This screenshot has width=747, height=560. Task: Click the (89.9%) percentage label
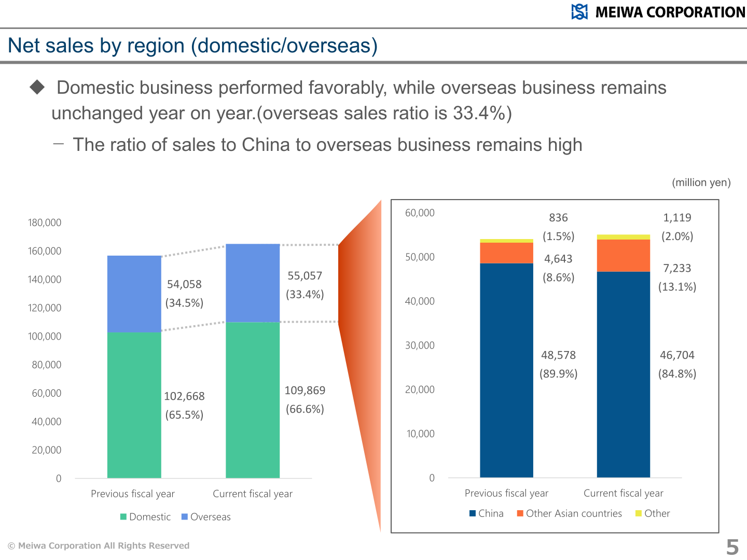(x=559, y=374)
